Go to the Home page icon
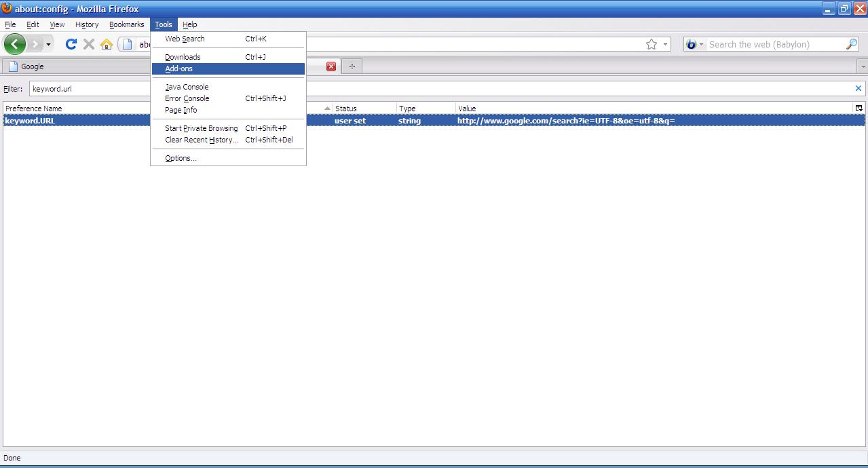The image size is (868, 468). (107, 44)
